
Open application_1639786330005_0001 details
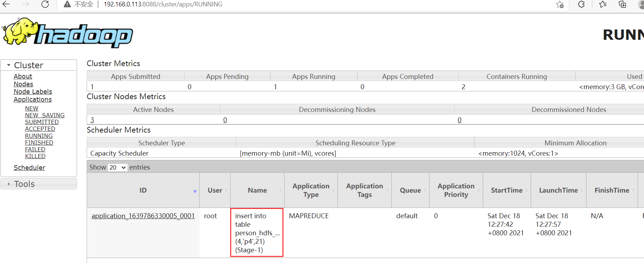143,216
